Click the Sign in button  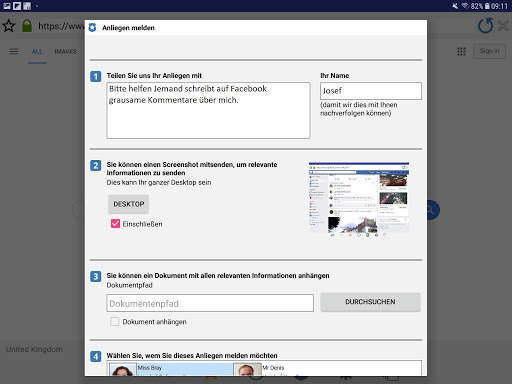(x=489, y=51)
